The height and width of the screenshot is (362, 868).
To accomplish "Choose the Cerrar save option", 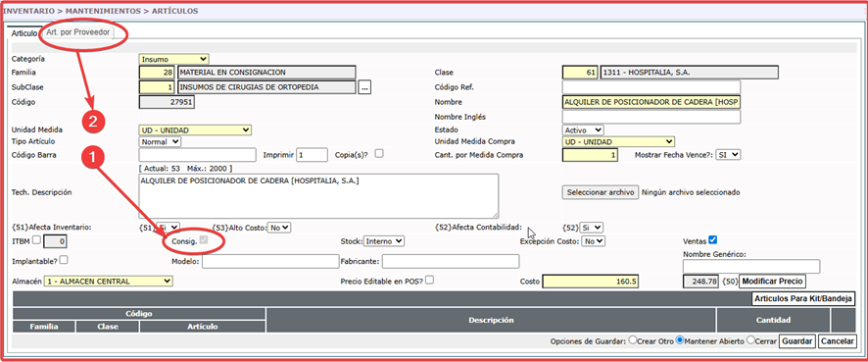I will click(x=750, y=340).
